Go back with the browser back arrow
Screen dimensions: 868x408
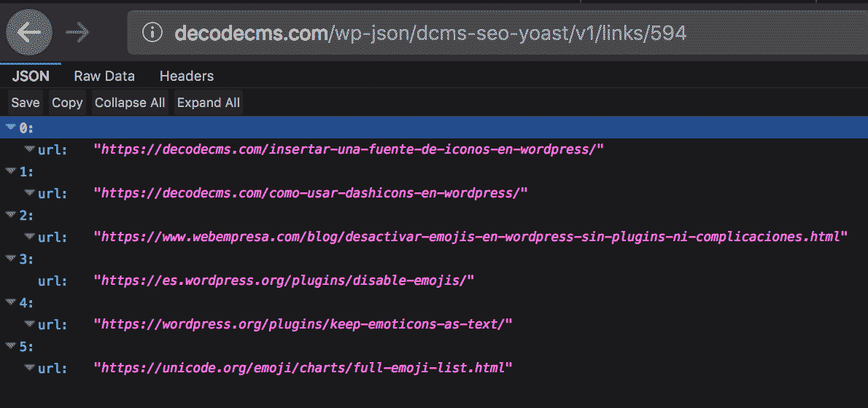pos(28,33)
